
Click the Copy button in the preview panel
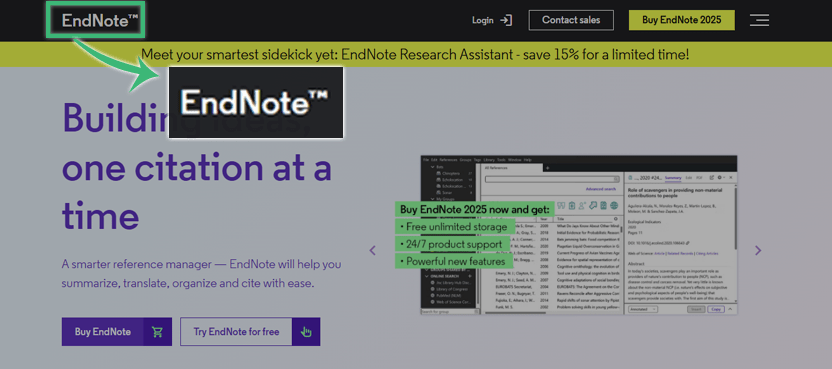click(x=716, y=310)
